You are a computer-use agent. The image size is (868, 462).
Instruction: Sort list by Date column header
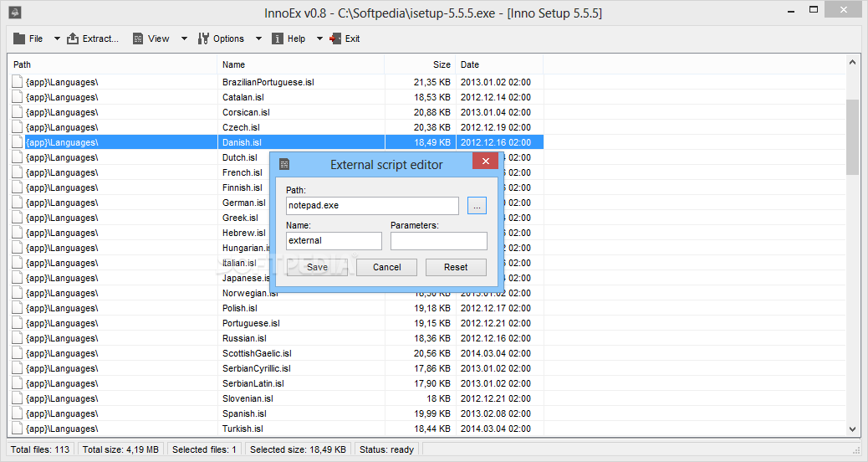coord(499,64)
